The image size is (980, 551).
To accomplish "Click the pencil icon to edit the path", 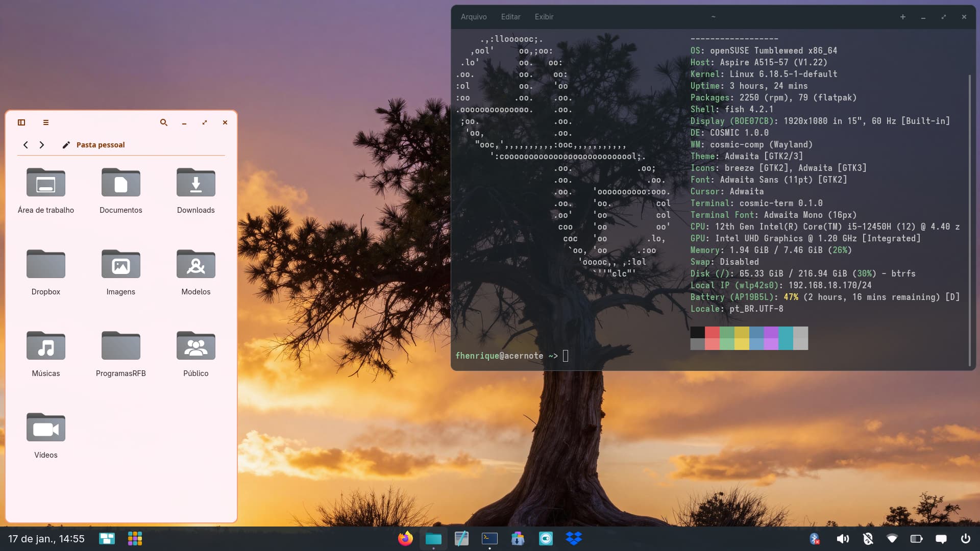I will 66,145.
